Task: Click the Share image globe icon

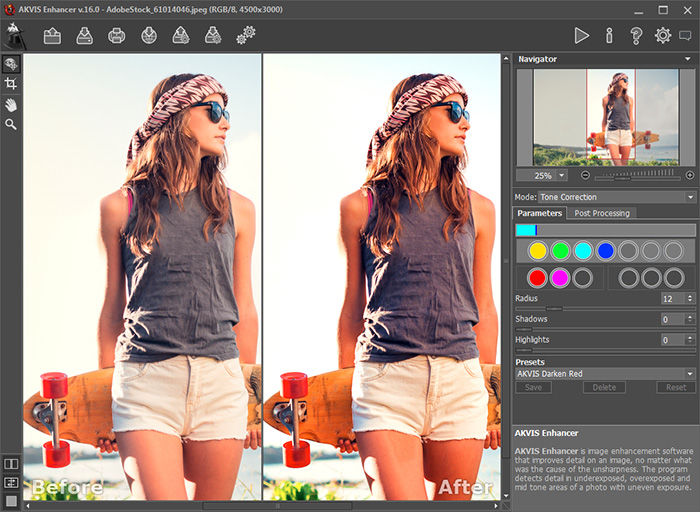Action: click(x=149, y=36)
